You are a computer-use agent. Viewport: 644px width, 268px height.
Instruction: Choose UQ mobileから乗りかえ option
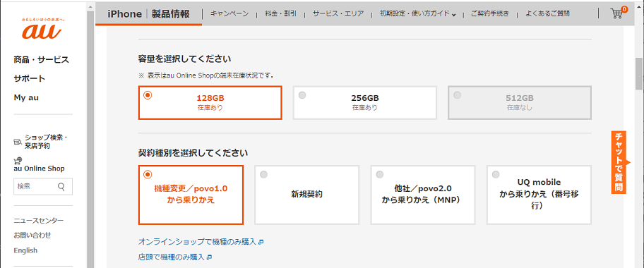pyautogui.click(x=539, y=195)
